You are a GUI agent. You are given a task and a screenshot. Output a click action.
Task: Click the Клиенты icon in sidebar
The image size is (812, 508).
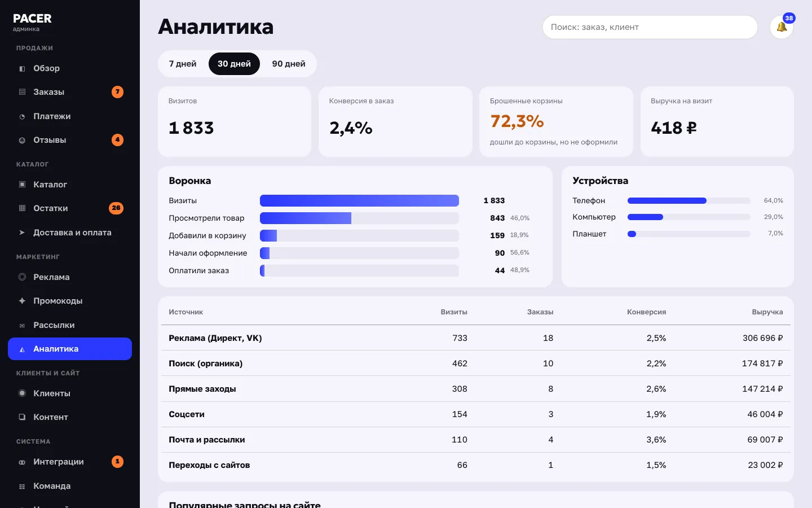tap(22, 393)
